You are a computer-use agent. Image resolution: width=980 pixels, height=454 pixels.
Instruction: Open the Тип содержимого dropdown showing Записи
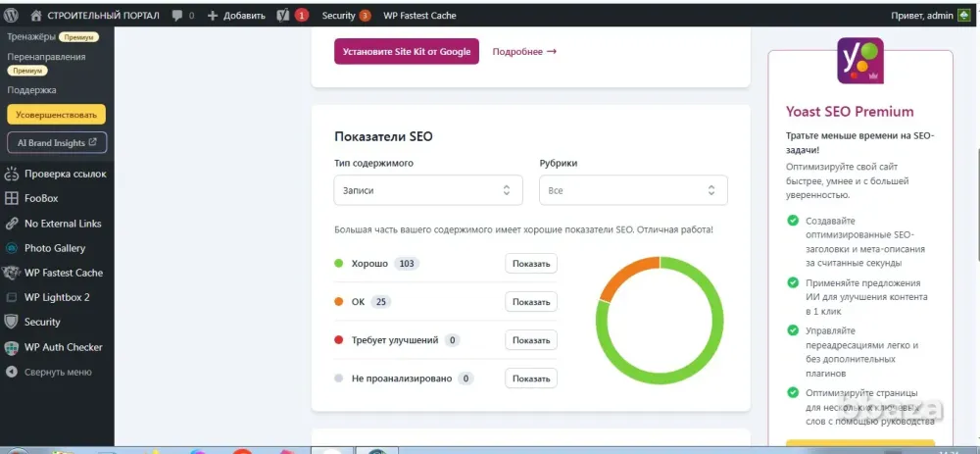pyautogui.click(x=428, y=190)
